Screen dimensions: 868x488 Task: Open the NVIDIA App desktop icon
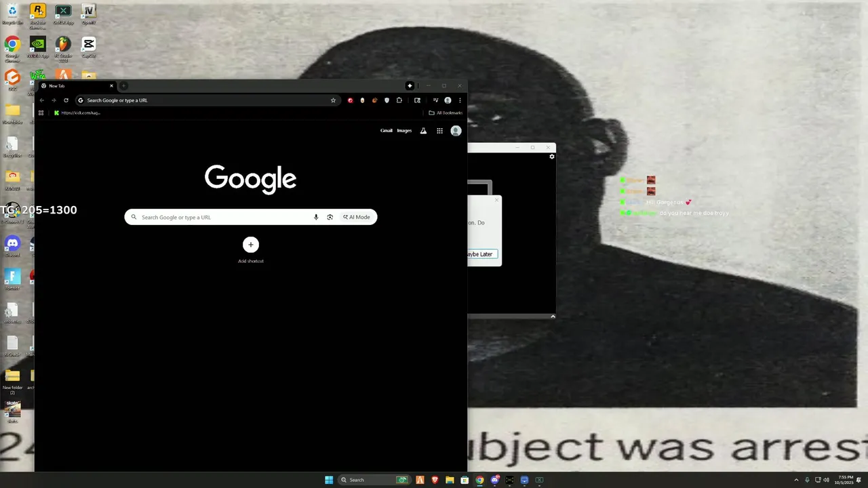point(38,47)
